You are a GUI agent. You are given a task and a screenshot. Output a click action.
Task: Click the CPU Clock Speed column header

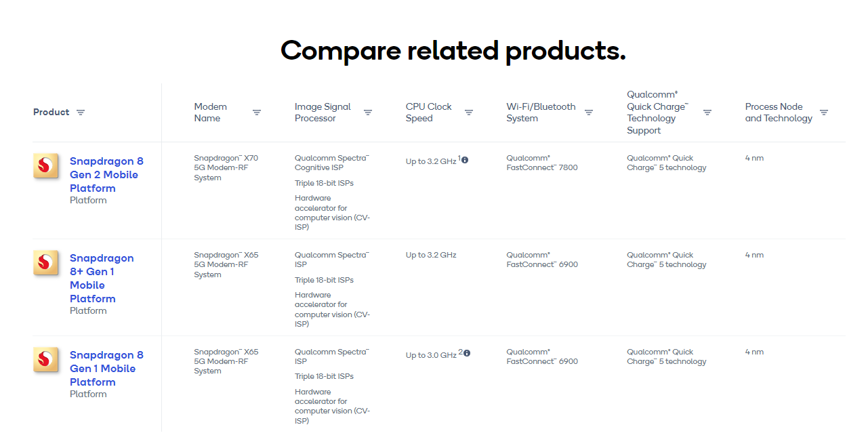point(429,113)
